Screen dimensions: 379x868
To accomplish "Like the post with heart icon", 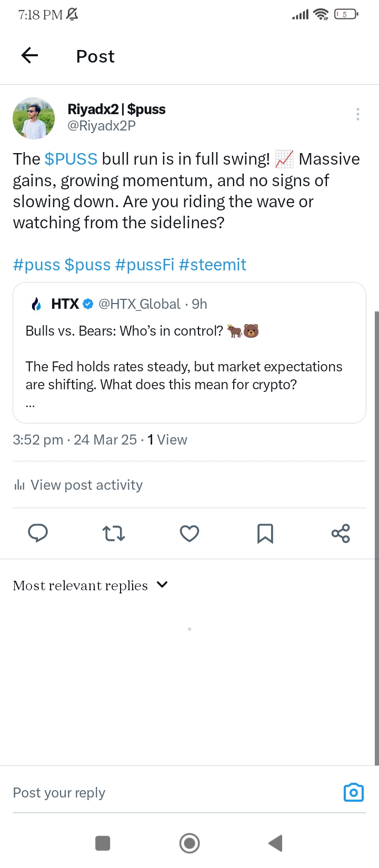I will click(189, 533).
